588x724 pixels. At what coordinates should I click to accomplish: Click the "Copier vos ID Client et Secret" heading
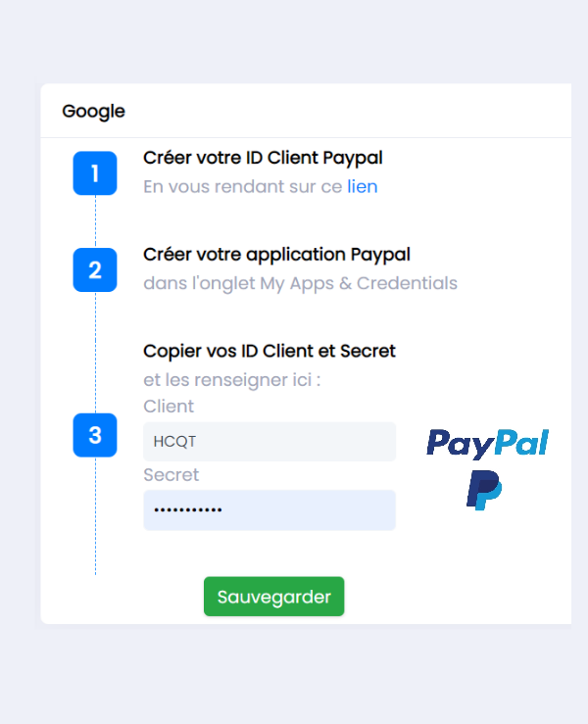(269, 351)
